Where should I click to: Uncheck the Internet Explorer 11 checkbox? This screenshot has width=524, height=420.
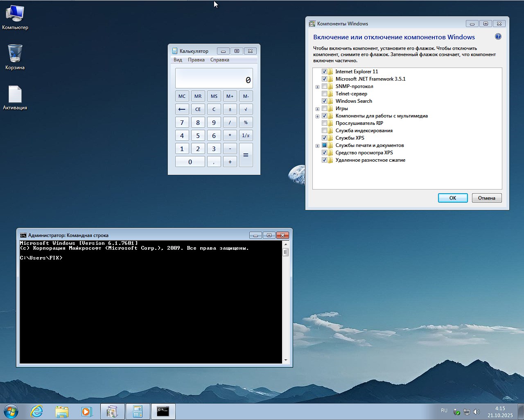324,72
